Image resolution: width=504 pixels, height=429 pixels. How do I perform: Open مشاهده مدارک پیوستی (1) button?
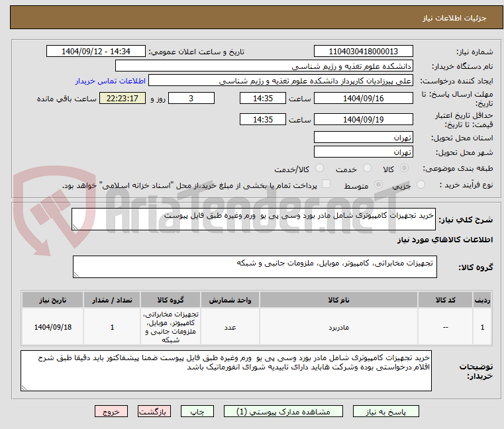pyautogui.click(x=283, y=411)
